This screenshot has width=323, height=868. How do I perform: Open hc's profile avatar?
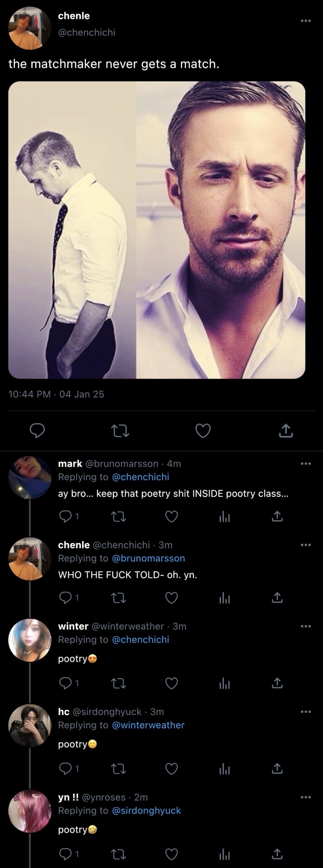pyautogui.click(x=30, y=726)
